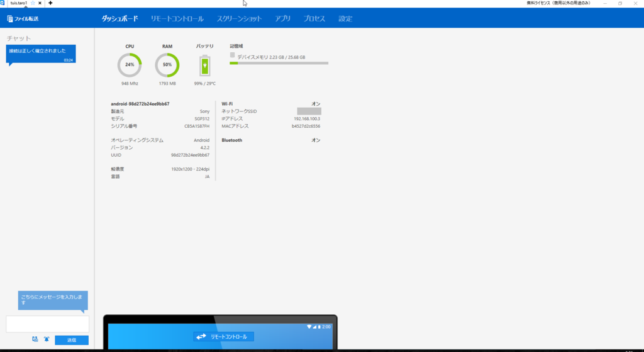Image resolution: width=644 pixels, height=352 pixels.
Task: Click the UUID value 98d272b24ee9bb67
Action: [190, 155]
